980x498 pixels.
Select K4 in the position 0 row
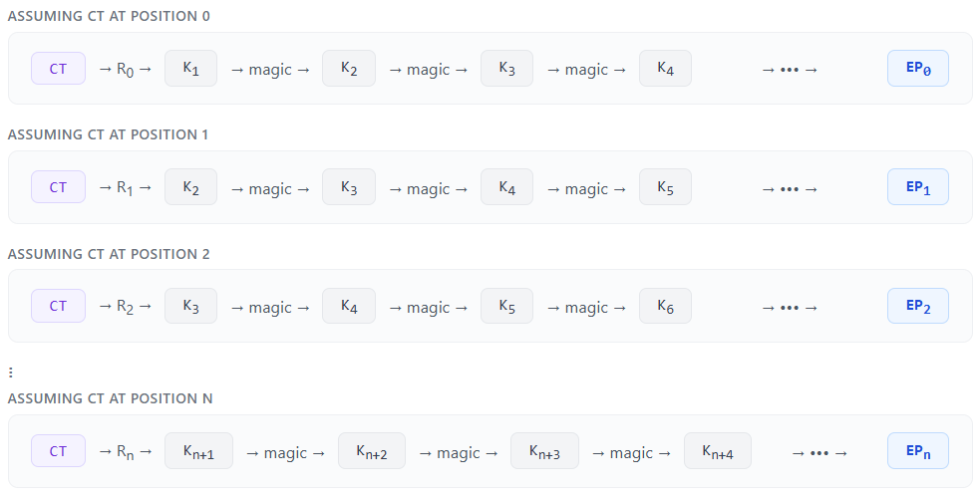tap(665, 69)
